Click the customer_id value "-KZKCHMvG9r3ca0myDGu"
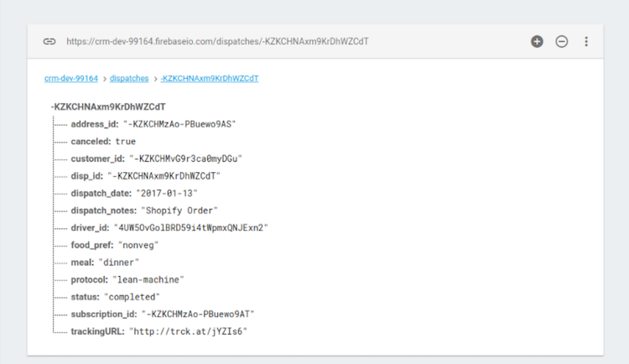The width and height of the screenshot is (629, 364). pyautogui.click(x=185, y=159)
